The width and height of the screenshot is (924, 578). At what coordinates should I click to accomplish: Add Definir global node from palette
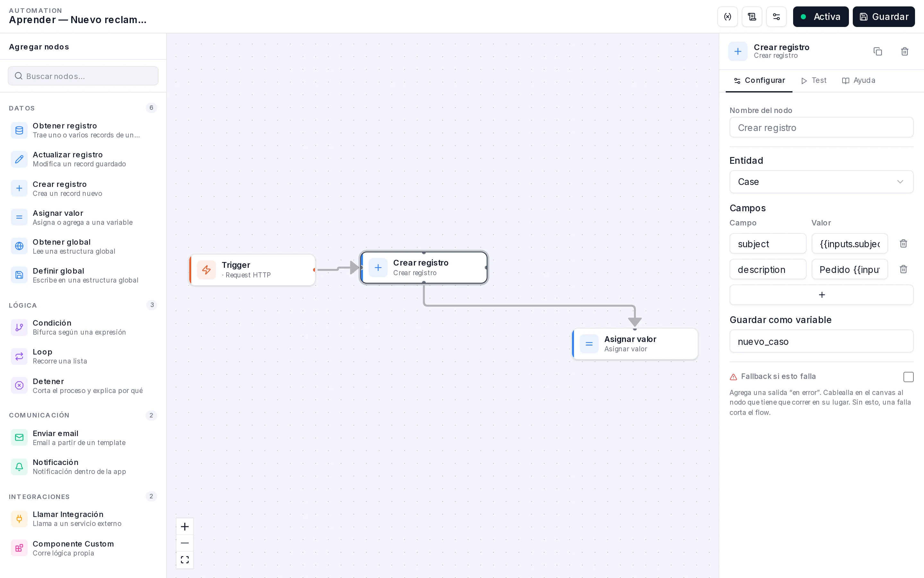click(83, 275)
